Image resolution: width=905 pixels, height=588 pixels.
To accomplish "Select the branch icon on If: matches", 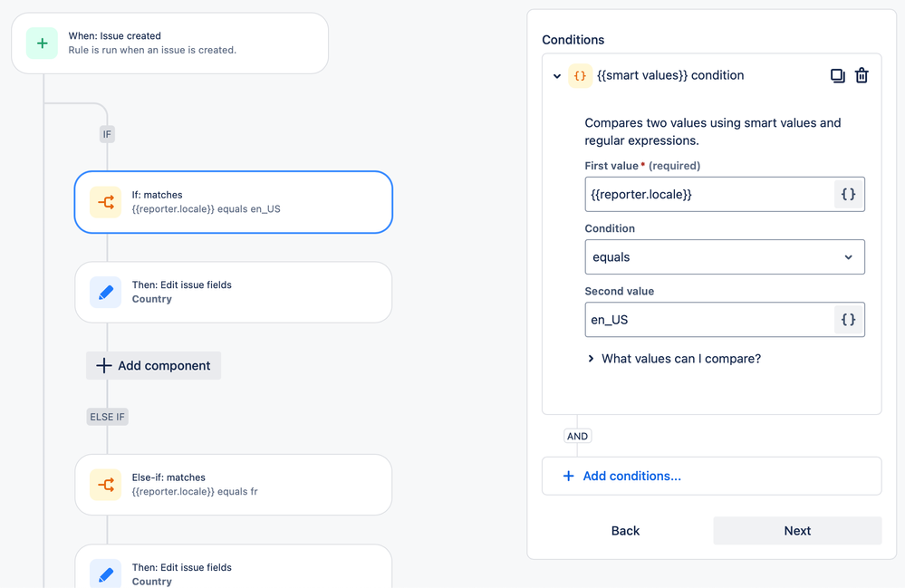I will point(106,201).
